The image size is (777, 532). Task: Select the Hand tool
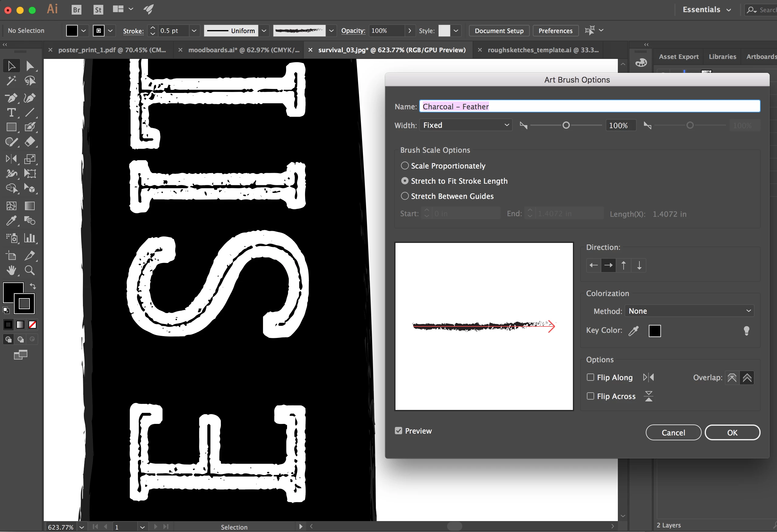(11, 270)
